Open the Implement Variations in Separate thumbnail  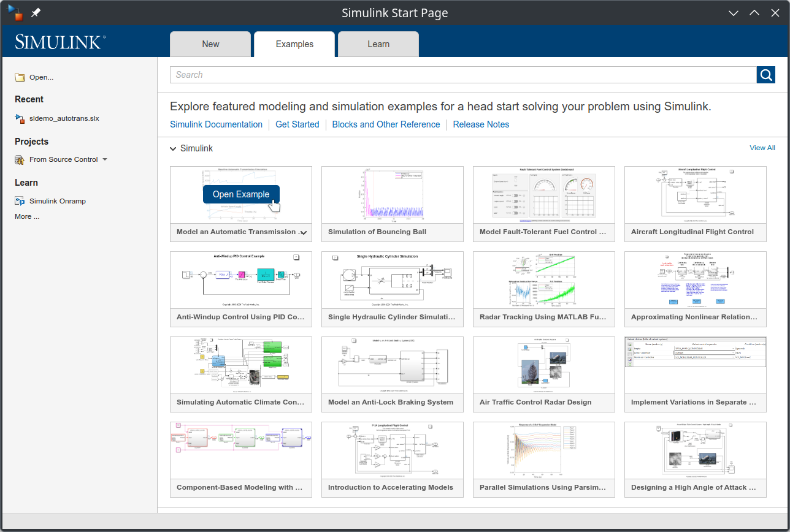click(x=696, y=365)
